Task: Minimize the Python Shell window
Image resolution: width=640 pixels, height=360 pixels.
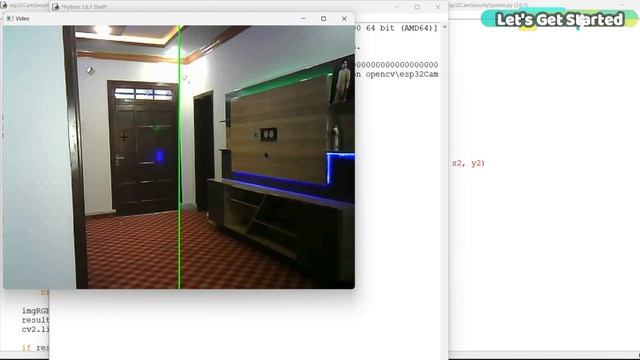Action: (x=397, y=7)
